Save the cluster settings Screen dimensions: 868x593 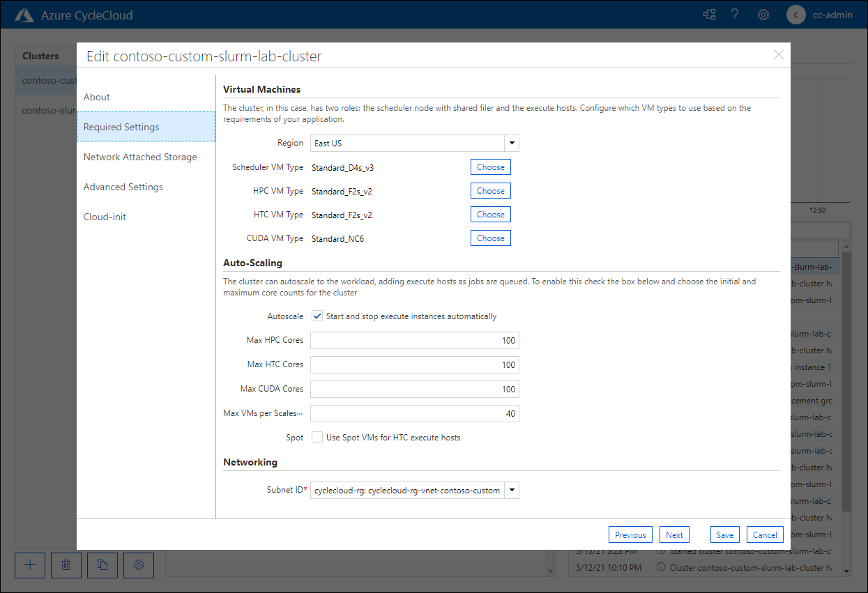coord(725,535)
